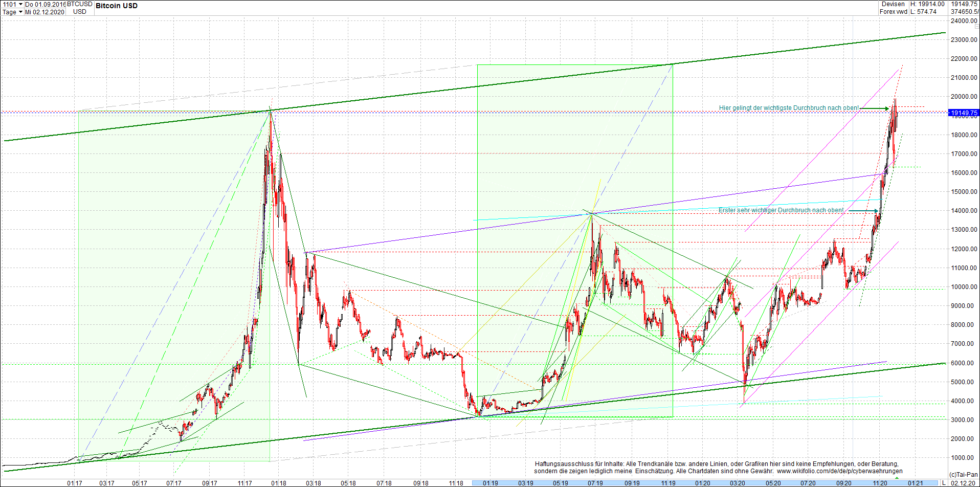
Task: Expand the dropdown arrow beside "Tage"
Action: tap(20, 12)
